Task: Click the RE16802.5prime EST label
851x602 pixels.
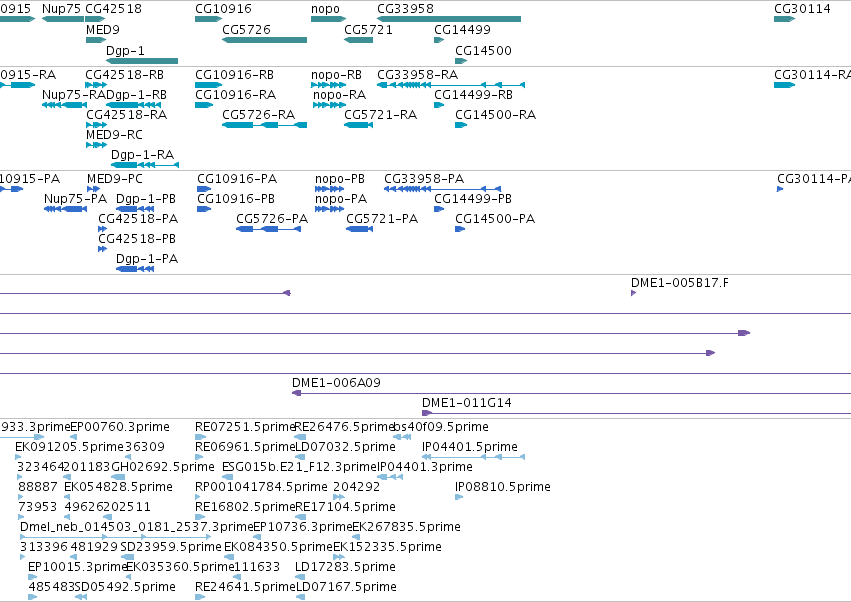Action: (x=245, y=507)
